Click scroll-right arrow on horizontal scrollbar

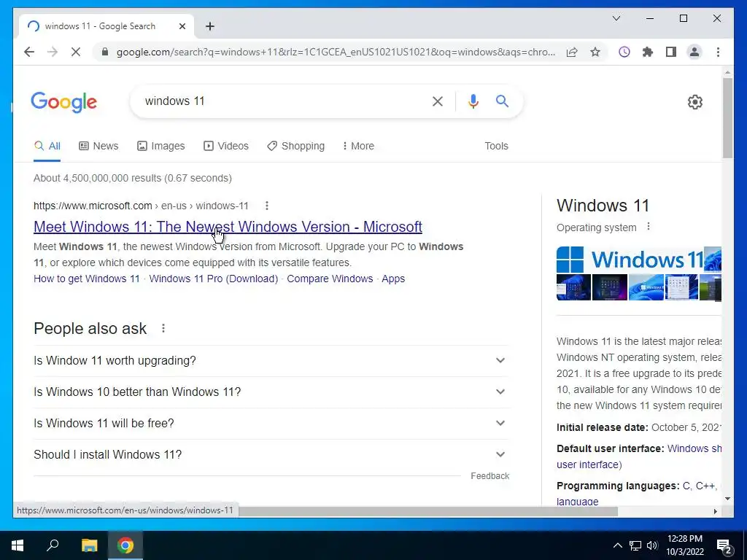[715, 511]
